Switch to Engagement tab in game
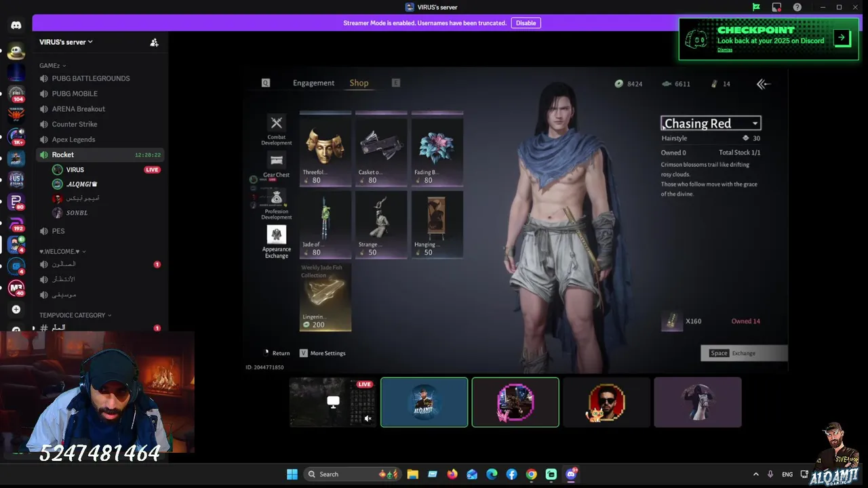The image size is (868, 488). pos(313,83)
